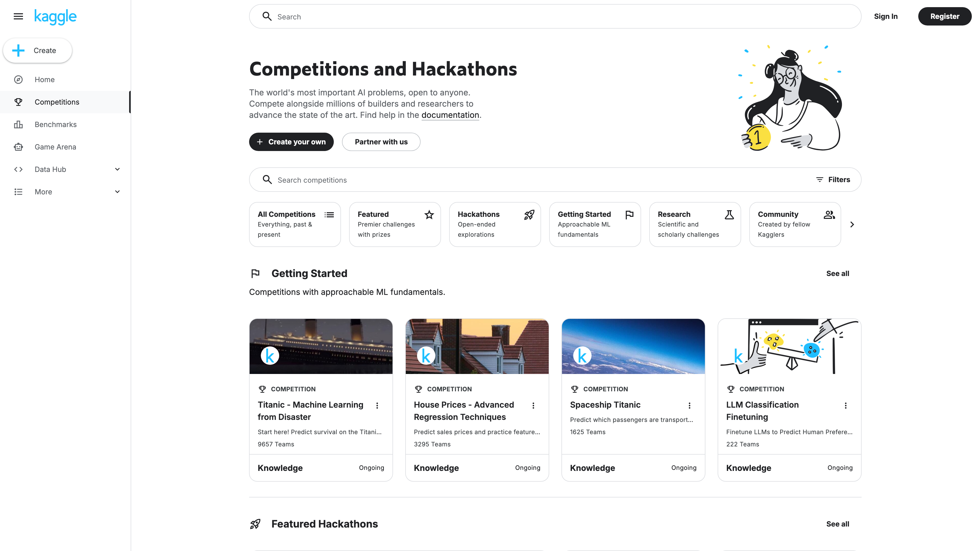Click the Competitions trophy icon
This screenshot has width=980, height=551.
point(18,102)
